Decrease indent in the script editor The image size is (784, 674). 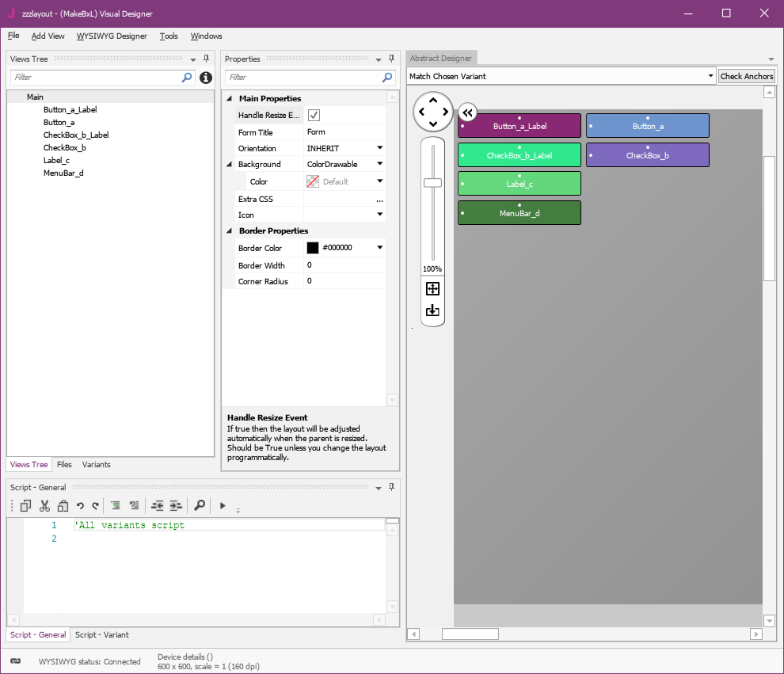pyautogui.click(x=158, y=505)
